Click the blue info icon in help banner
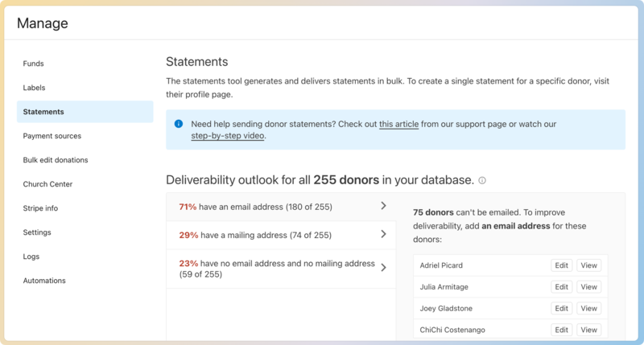This screenshot has width=644, height=345. coord(178,124)
